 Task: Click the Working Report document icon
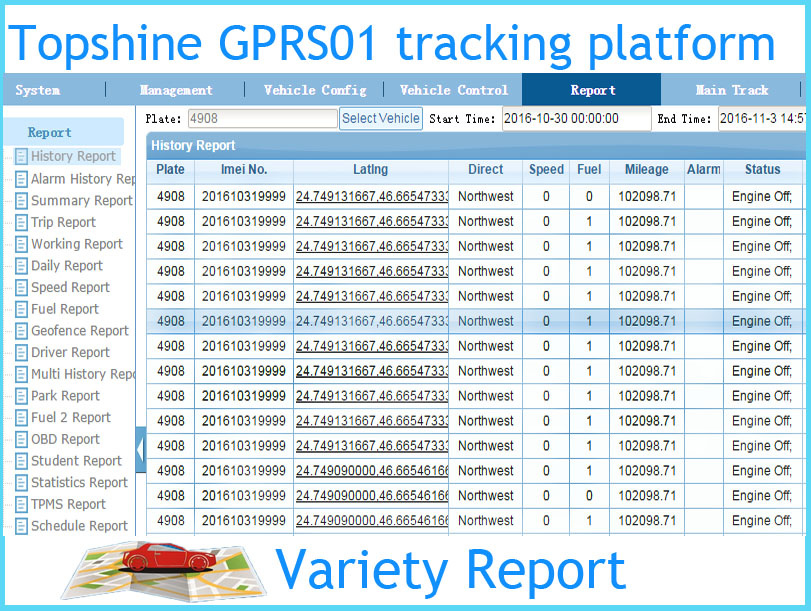[x=21, y=244]
